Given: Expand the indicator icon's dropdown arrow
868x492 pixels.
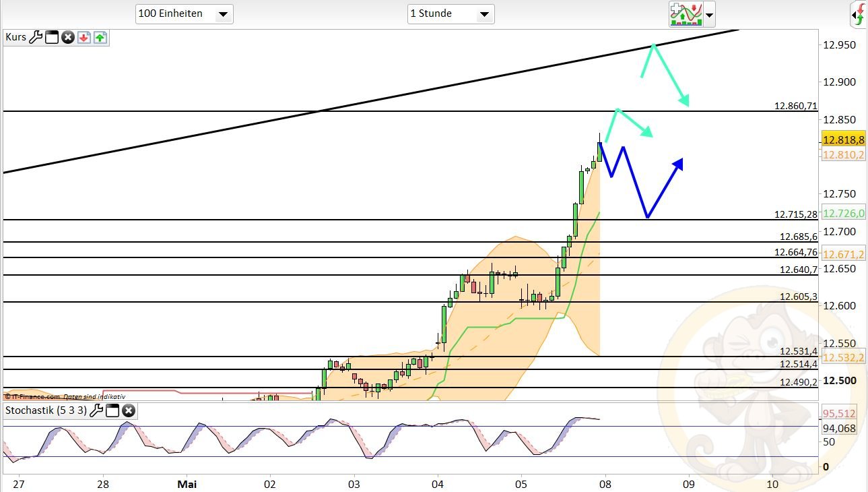Looking at the screenshot, I should pyautogui.click(x=708, y=13).
